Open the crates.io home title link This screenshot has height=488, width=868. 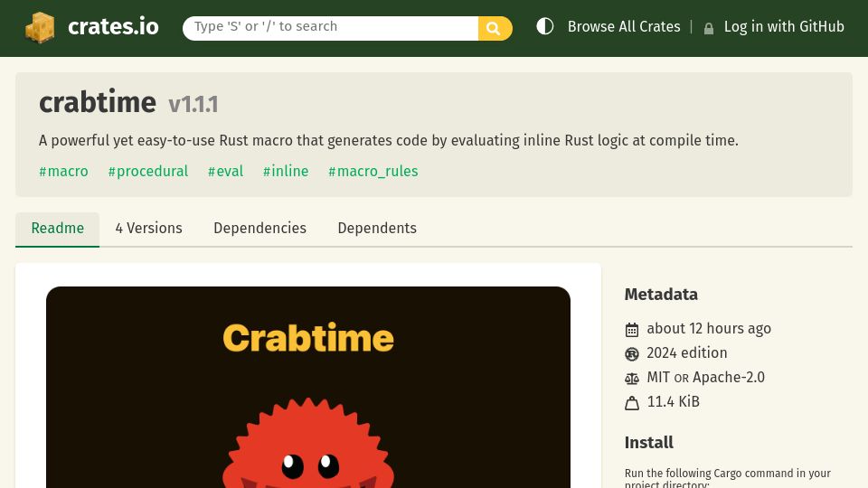[113, 26]
